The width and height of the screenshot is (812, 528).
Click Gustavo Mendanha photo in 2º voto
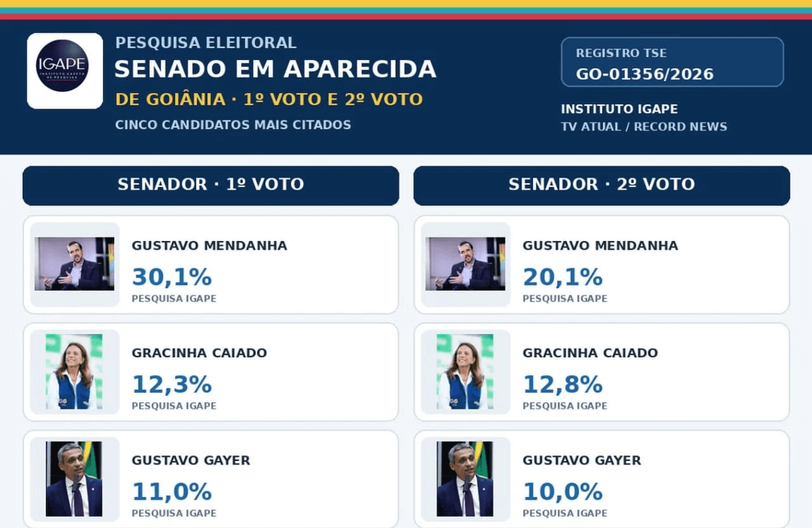(465, 264)
